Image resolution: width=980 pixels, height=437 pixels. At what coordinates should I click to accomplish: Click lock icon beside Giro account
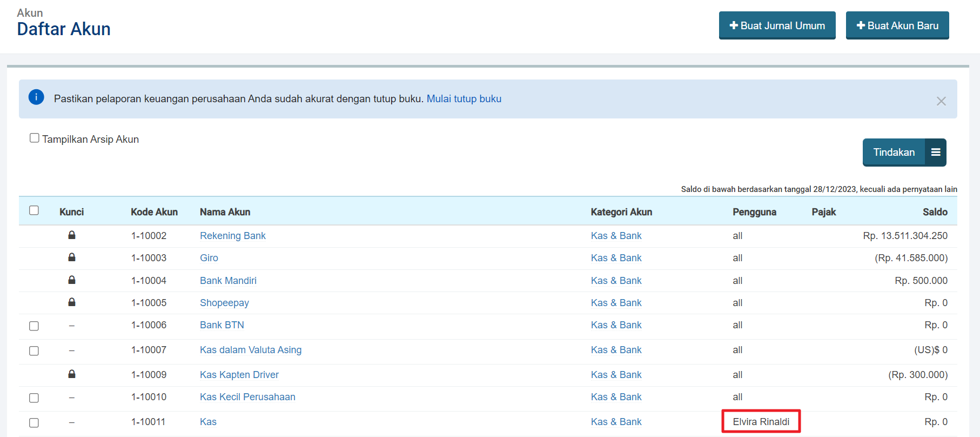(71, 257)
